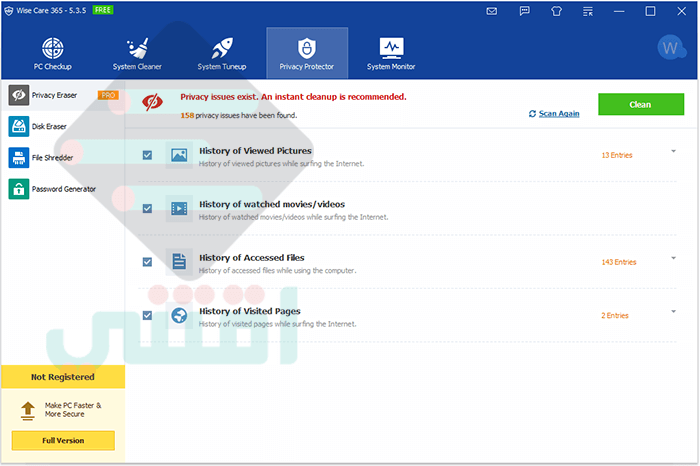Click the user avatar W icon
This screenshot has width=700, height=466.
(671, 48)
